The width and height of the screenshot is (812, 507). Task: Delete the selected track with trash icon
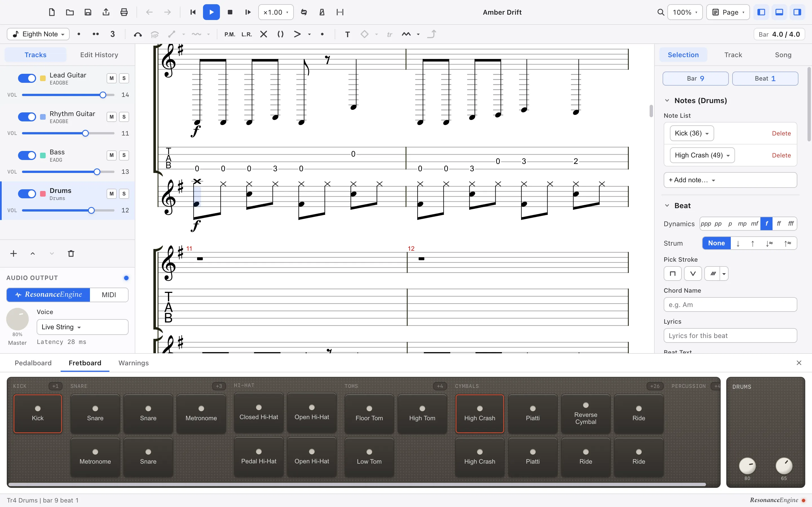point(71,253)
